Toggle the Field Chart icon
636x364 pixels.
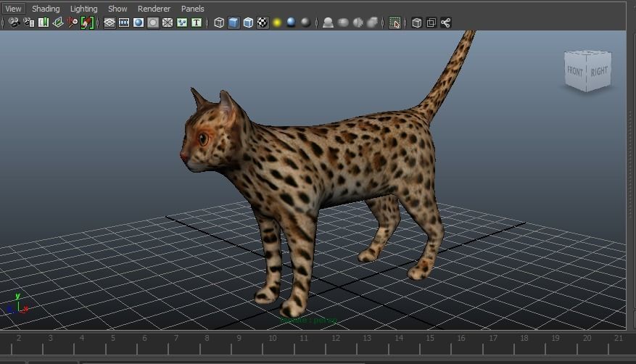[x=168, y=22]
